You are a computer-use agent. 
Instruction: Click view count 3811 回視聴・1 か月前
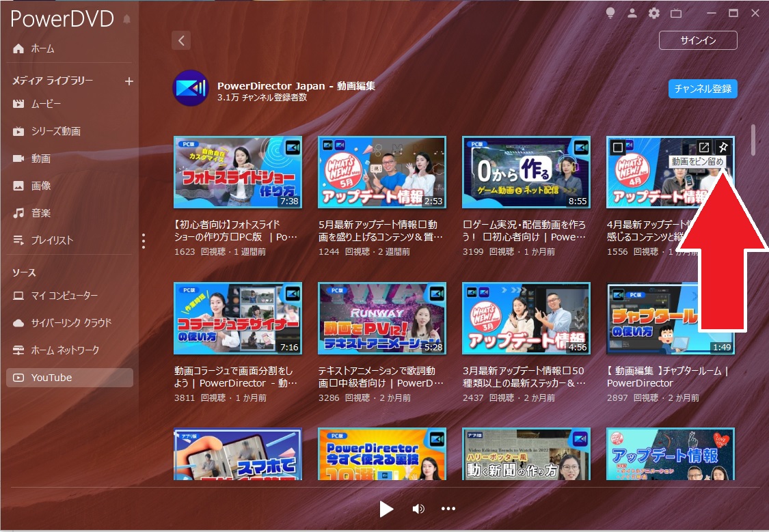220,397
